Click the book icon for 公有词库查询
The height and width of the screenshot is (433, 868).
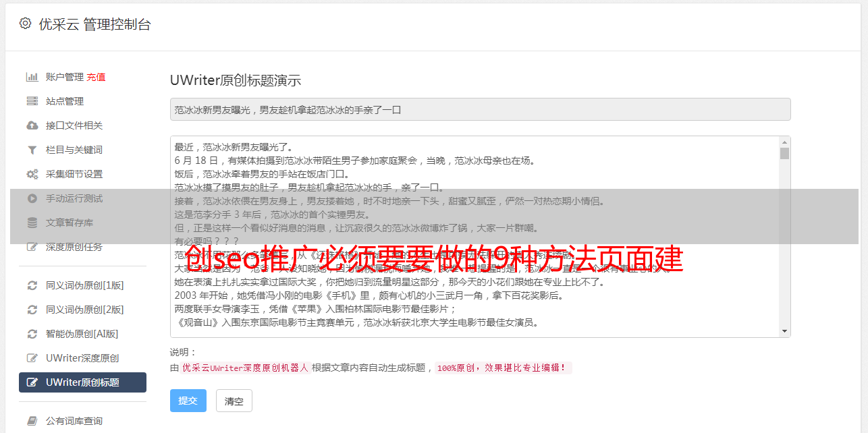tap(32, 421)
